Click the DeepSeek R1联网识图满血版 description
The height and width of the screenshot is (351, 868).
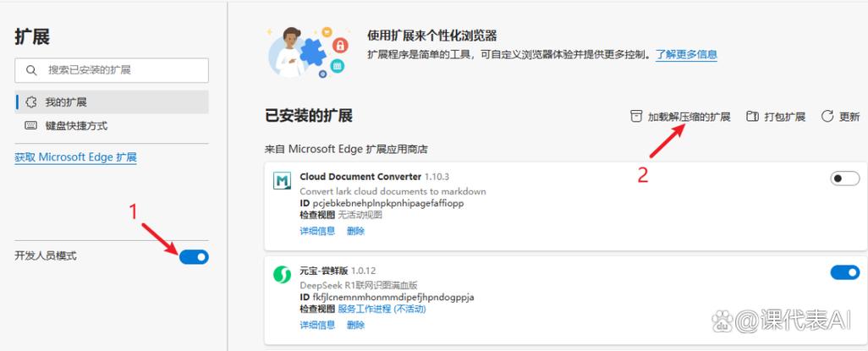[358, 285]
